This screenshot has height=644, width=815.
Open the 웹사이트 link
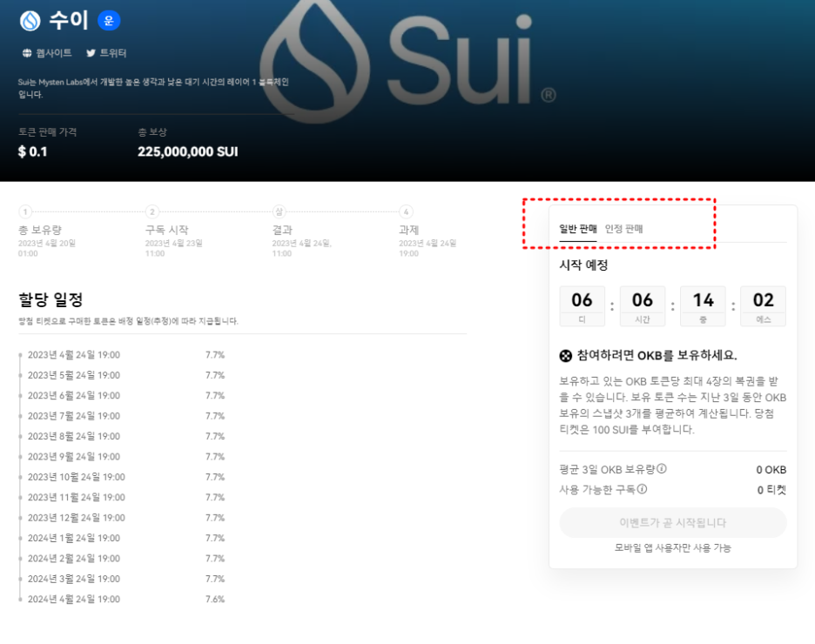coord(53,53)
